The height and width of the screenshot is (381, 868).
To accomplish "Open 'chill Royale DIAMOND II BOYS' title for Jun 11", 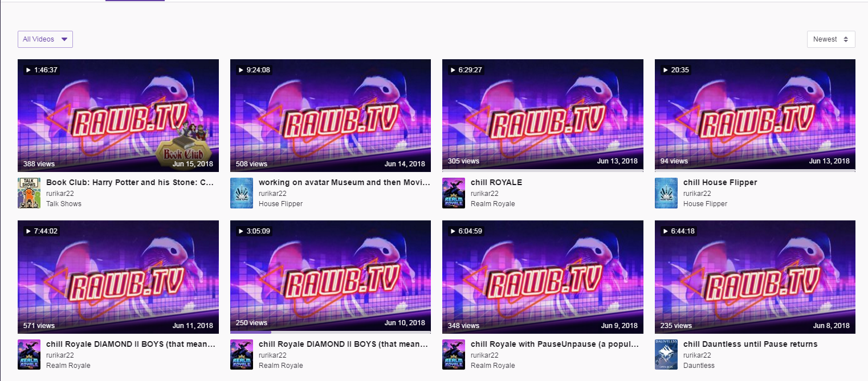I will click(x=131, y=345).
